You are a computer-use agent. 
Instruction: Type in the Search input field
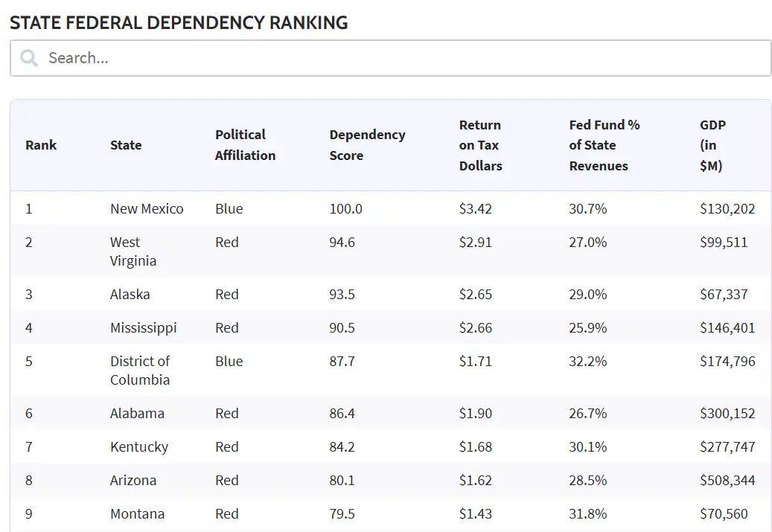402,58
